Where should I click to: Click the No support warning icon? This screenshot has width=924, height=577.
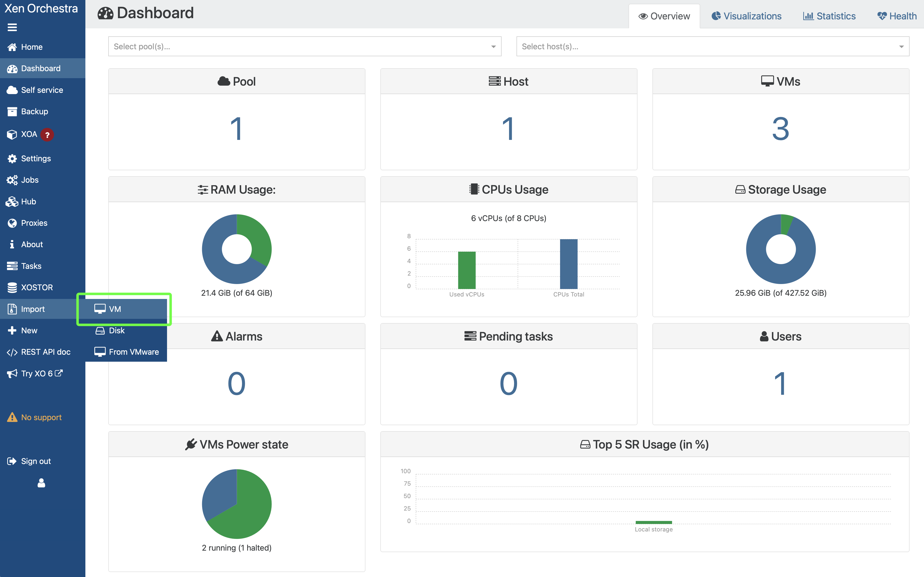point(12,417)
